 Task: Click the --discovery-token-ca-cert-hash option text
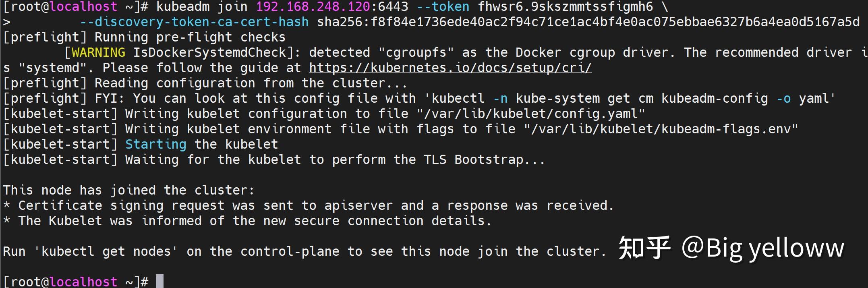click(x=194, y=22)
